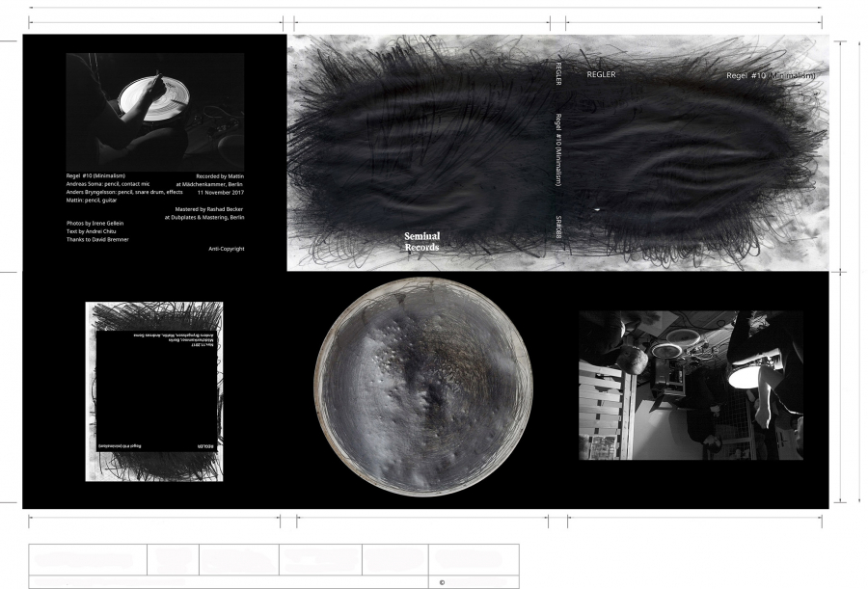868x589 pixels.
Task: Select the 'Anti-Copyright' text
Action: [226, 249]
